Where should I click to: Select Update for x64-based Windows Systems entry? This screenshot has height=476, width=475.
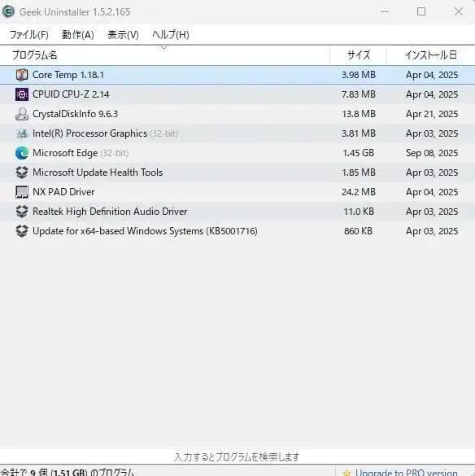[x=237, y=231]
